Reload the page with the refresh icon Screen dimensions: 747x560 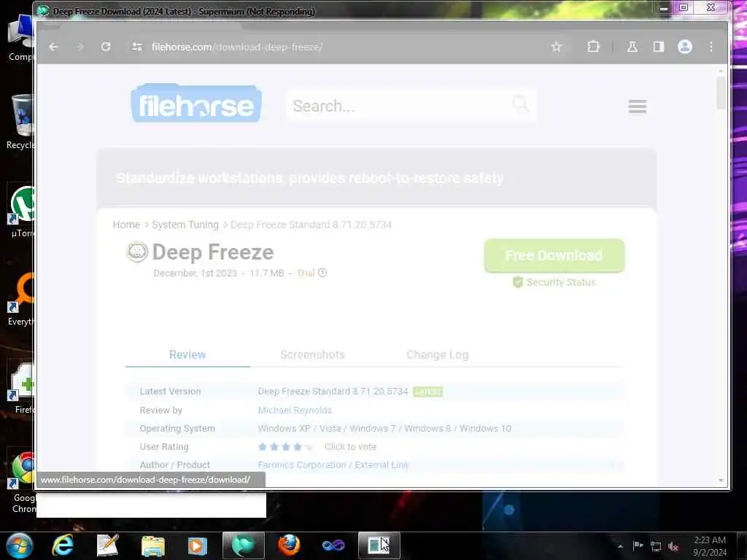106,47
